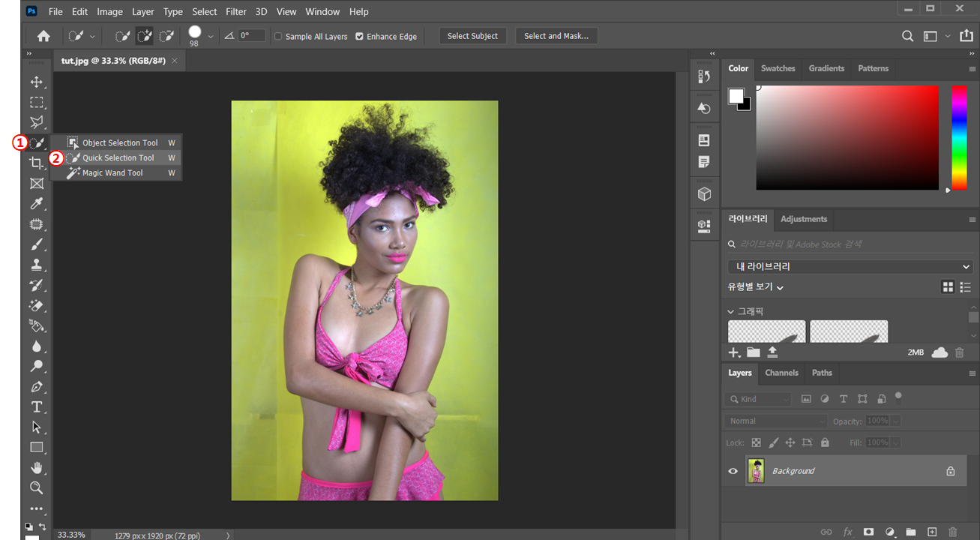Create a new layer with plus icon
The width and height of the screenshot is (980, 540).
(x=932, y=532)
